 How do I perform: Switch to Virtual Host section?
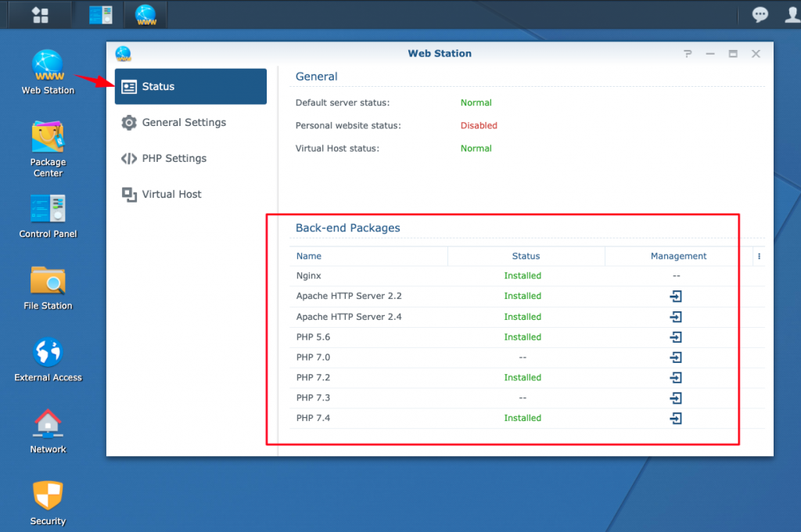[x=191, y=194]
